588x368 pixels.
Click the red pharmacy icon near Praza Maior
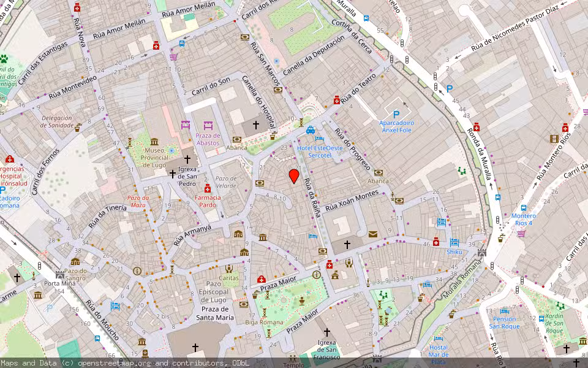[329, 265]
